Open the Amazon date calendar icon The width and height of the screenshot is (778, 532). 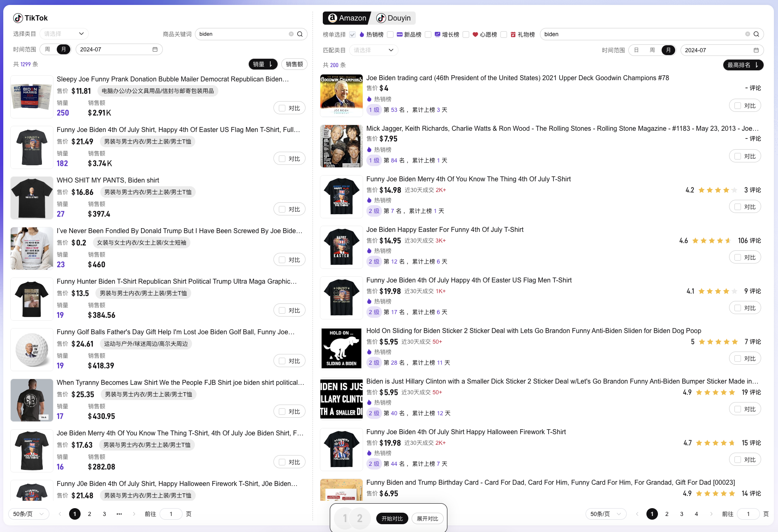point(756,50)
